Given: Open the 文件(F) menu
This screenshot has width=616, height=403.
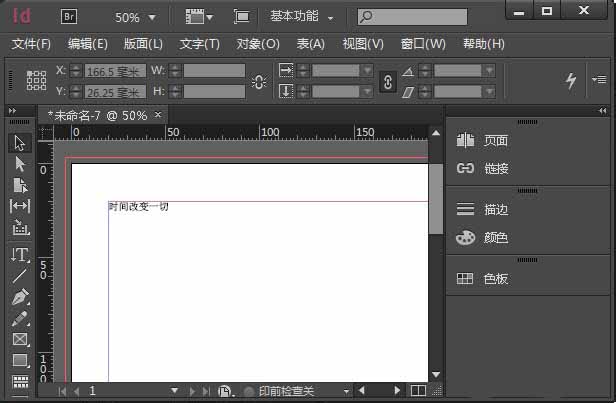Looking at the screenshot, I should coord(31,44).
